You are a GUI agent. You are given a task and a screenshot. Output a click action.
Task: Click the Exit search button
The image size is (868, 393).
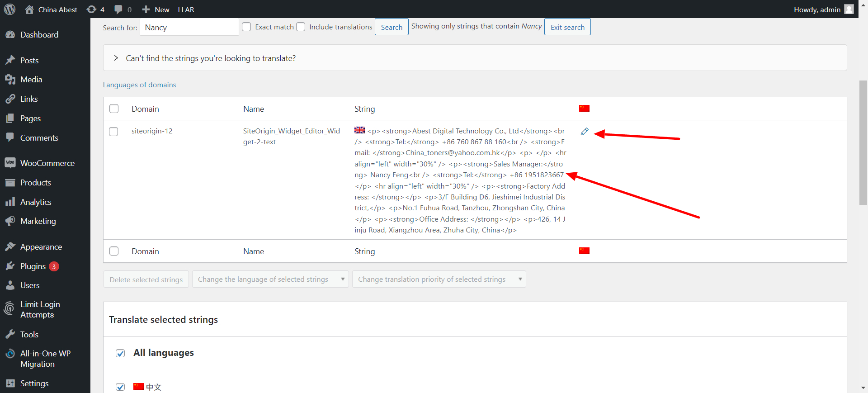(567, 27)
